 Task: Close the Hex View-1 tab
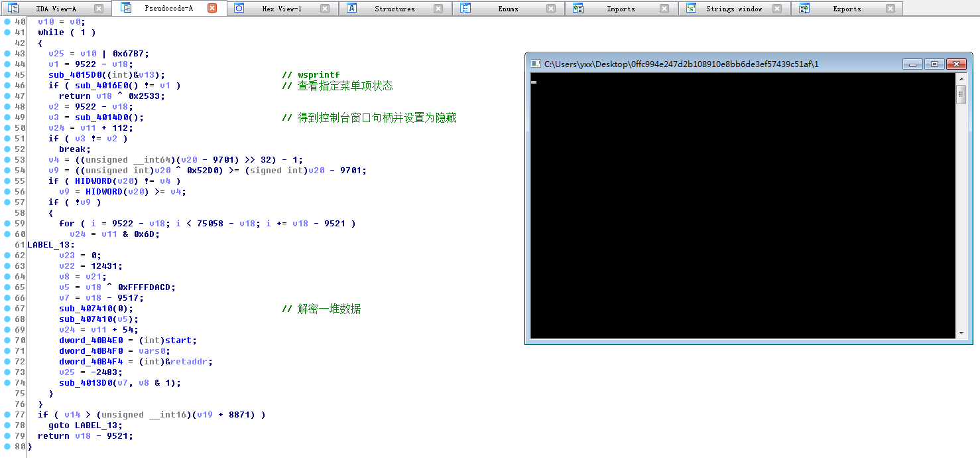pyautogui.click(x=325, y=9)
